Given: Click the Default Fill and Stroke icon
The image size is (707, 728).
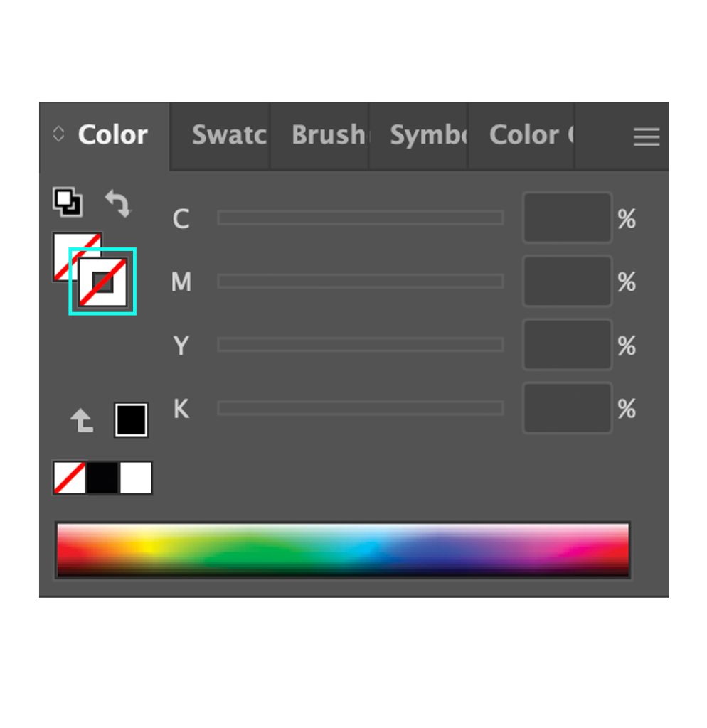Looking at the screenshot, I should coord(68,201).
